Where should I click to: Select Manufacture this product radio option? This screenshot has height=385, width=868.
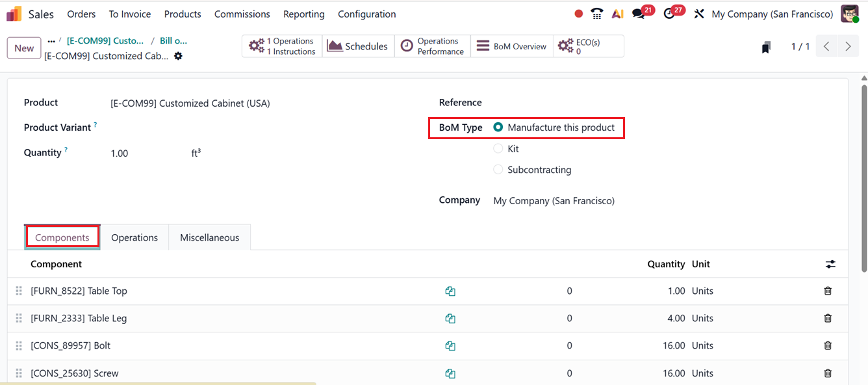(498, 127)
